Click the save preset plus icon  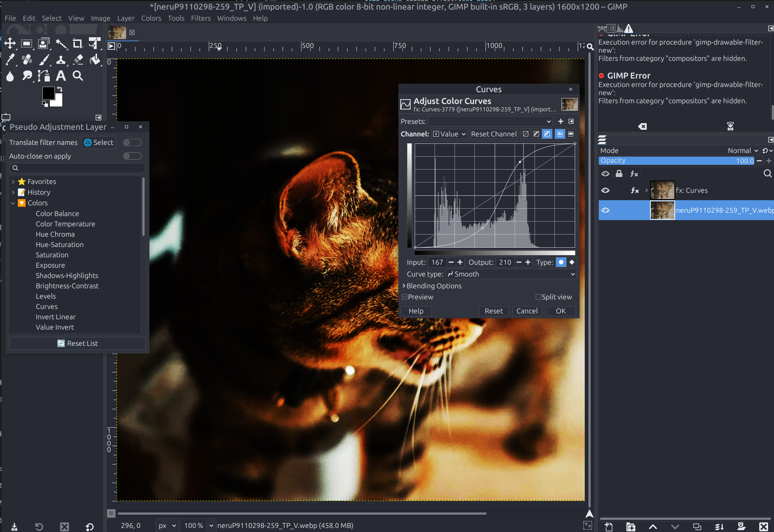tap(560, 121)
